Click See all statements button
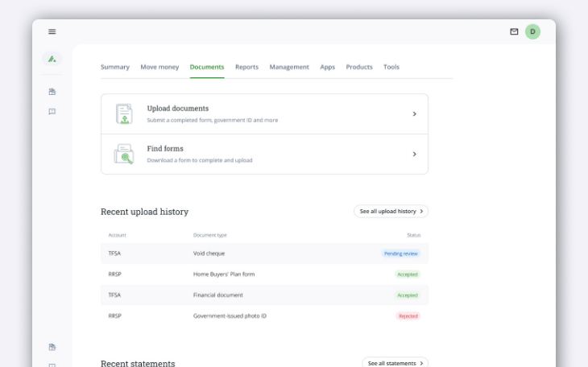The width and height of the screenshot is (588, 367). (x=395, y=363)
